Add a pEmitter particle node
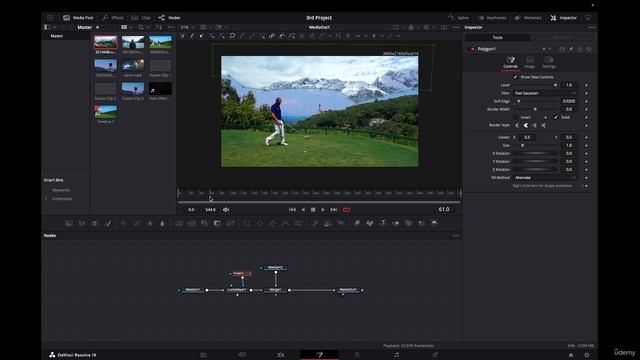This screenshot has width=640, height=360. (315, 223)
